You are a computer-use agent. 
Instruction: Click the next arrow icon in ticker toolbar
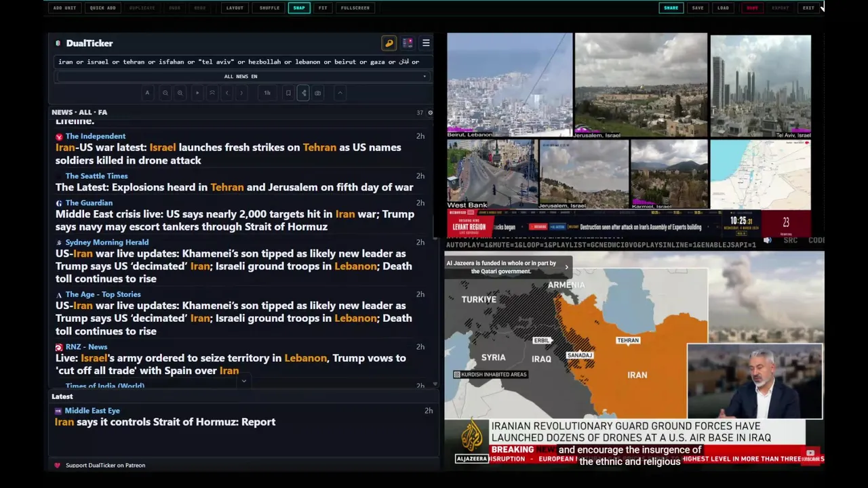241,93
